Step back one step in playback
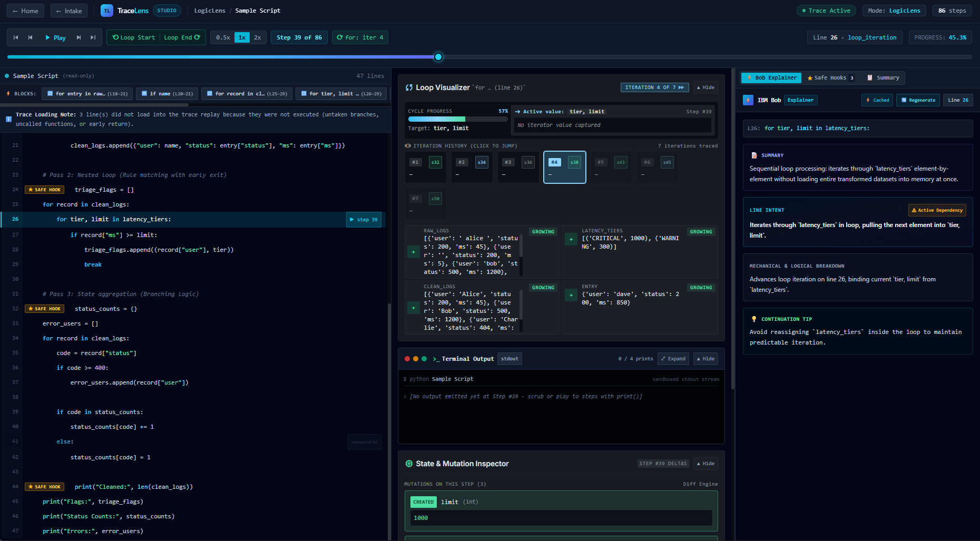This screenshot has height=541, width=980. point(31,37)
